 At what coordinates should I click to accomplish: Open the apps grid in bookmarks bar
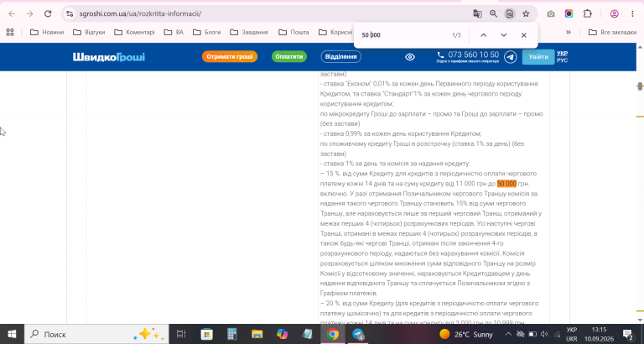click(10, 32)
